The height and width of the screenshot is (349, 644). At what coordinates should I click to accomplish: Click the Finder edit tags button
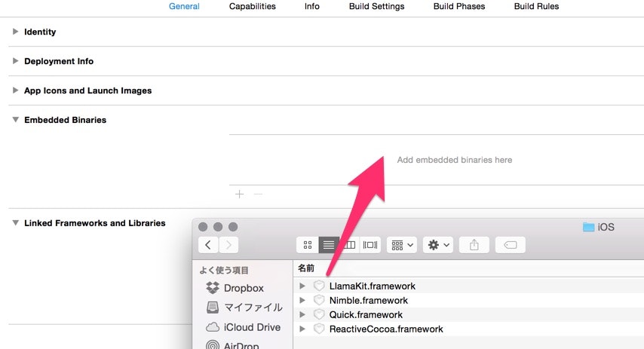coord(510,245)
